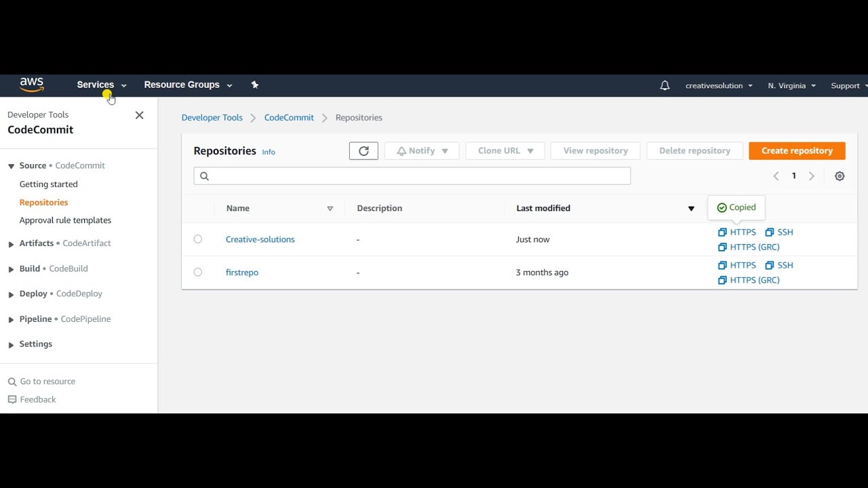The image size is (868, 488).
Task: Copy HTTPS clone URL for Creative-solutions
Action: (737, 232)
